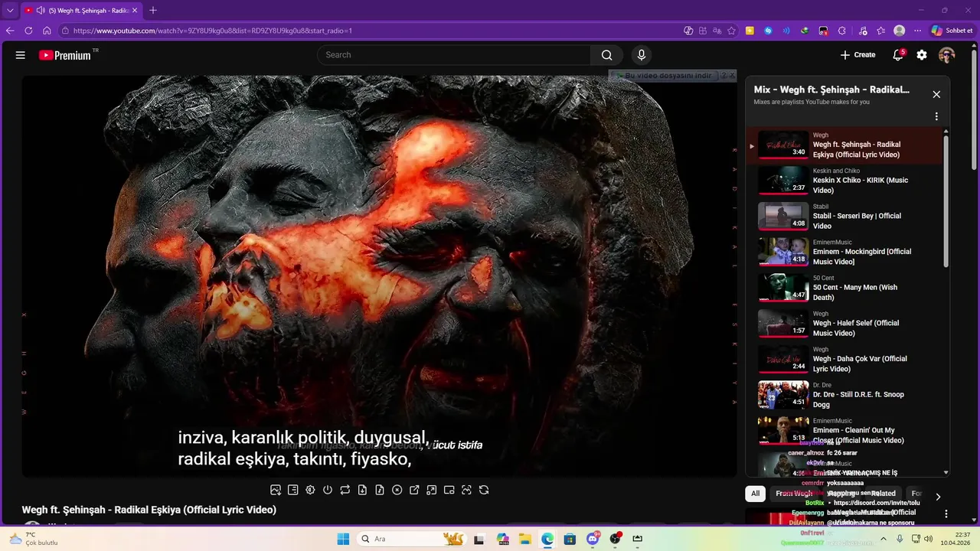Click the circled X icon under video
Viewport: 980px width, 551px height.
397,490
